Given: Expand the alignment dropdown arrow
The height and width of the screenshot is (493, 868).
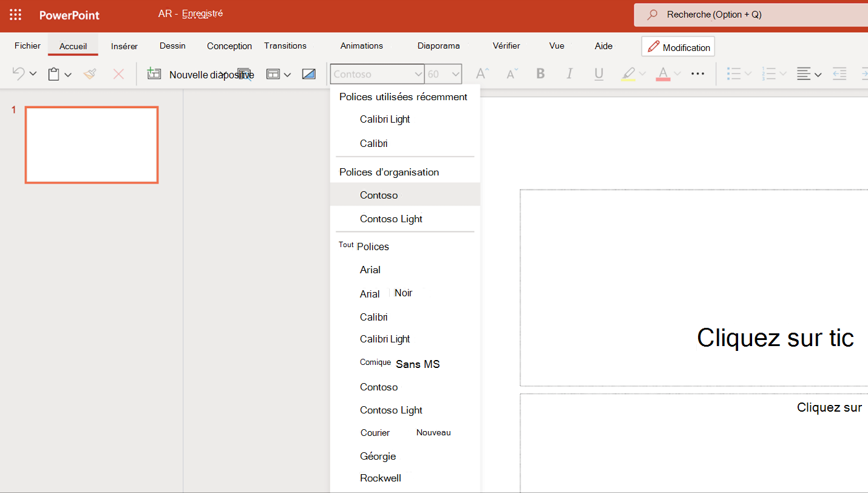Looking at the screenshot, I should (x=818, y=75).
